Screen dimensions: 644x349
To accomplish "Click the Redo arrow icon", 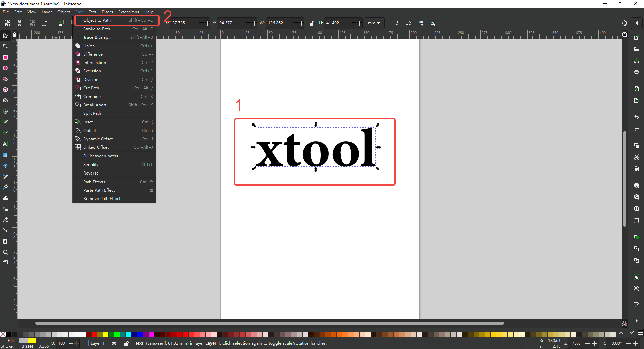I will click(x=636, y=129).
